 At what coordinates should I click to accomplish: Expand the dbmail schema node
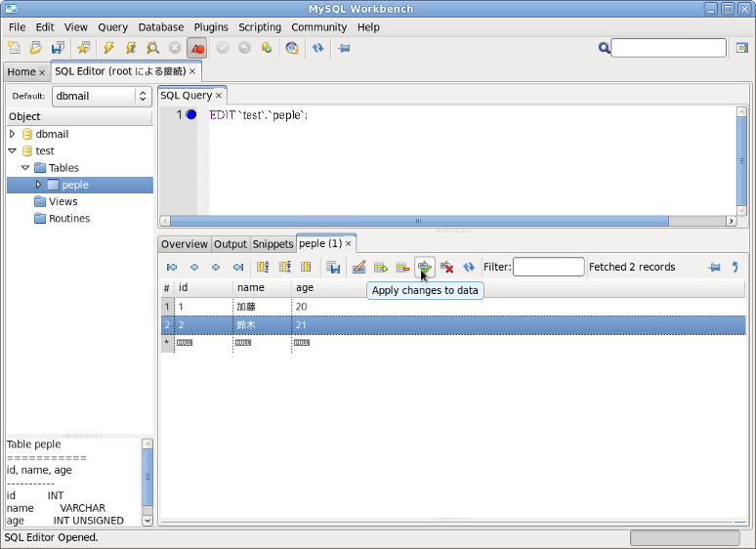(x=13, y=134)
